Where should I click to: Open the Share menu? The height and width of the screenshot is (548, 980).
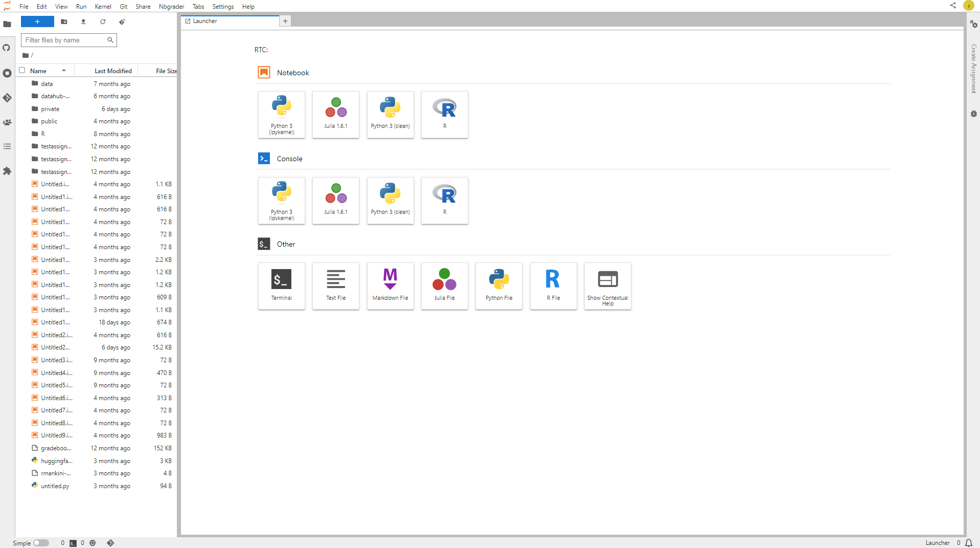coord(143,7)
